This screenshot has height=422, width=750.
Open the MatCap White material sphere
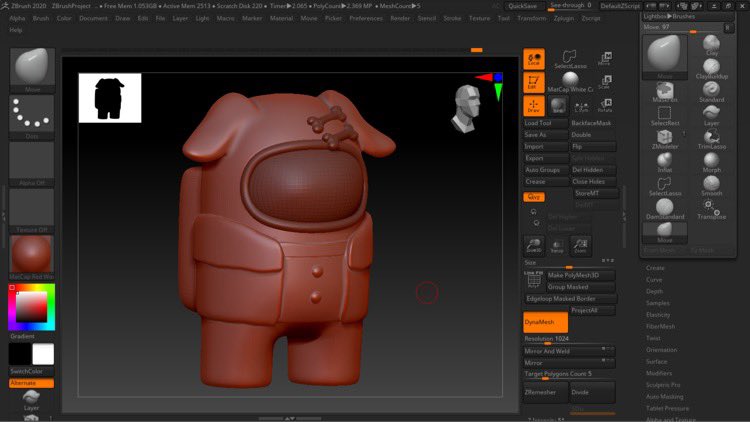570,82
